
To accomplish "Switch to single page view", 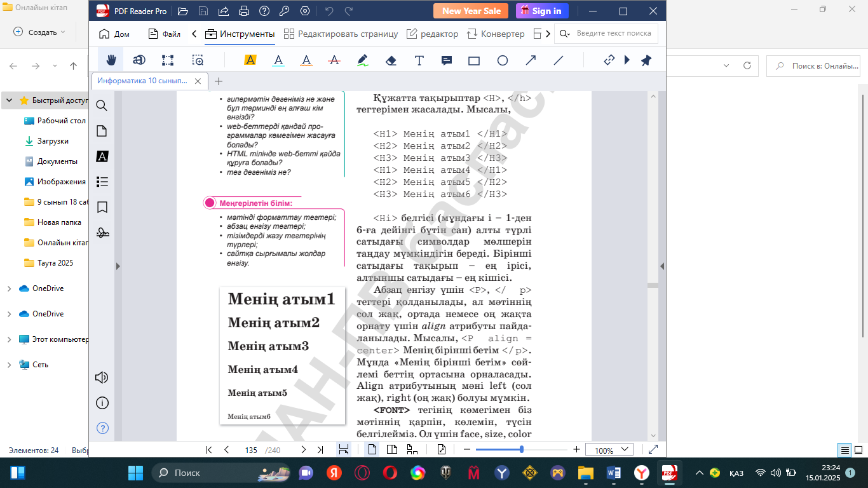I will pyautogui.click(x=372, y=450).
